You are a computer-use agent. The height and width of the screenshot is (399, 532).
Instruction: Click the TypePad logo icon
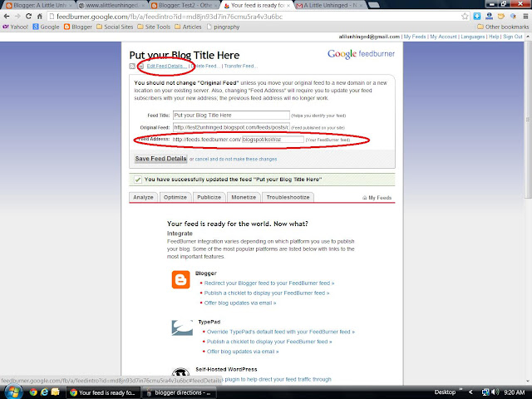(182, 328)
